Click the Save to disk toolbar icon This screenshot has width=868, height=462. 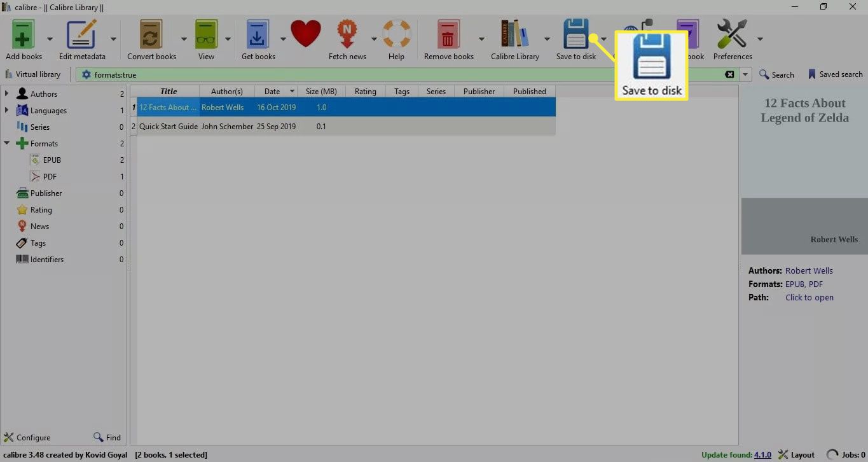coord(576,34)
